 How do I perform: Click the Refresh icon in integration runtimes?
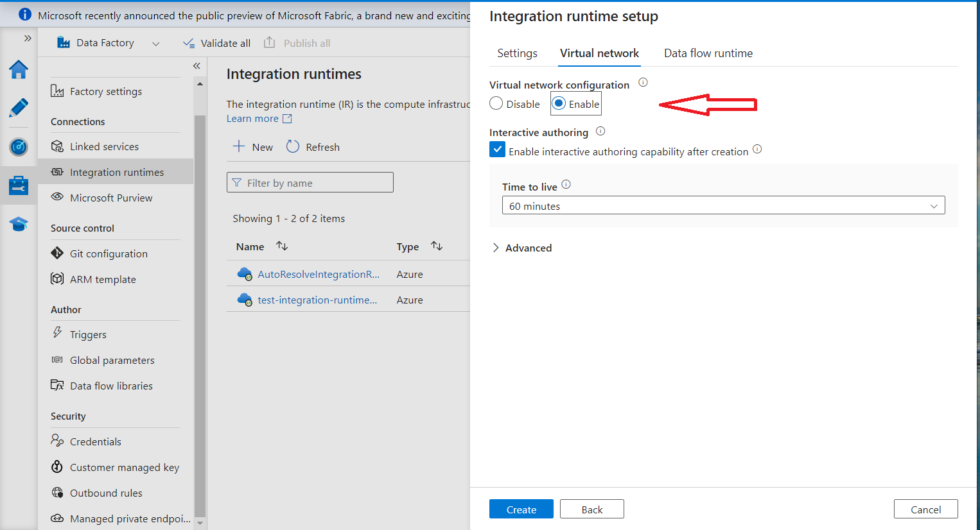point(293,147)
